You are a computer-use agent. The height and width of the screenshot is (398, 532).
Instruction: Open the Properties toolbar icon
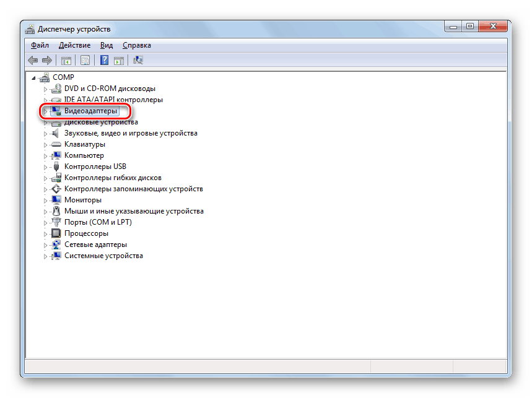pos(85,61)
